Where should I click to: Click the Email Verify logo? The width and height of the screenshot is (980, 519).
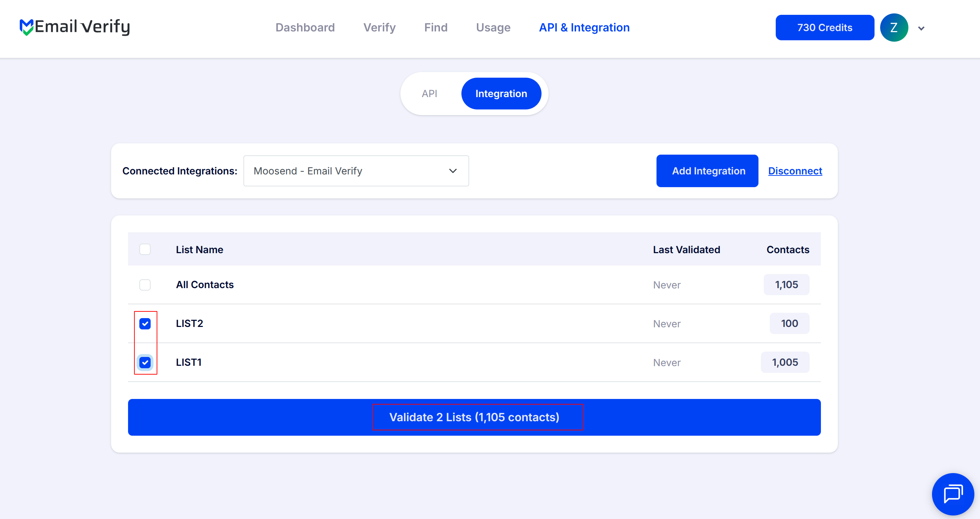pos(74,27)
